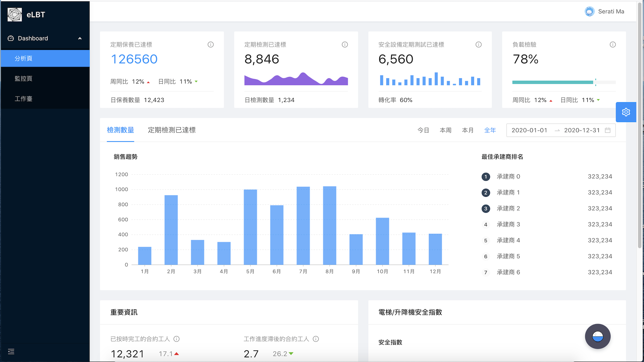Filter the chart by 今日
This screenshot has height=362, width=644.
pyautogui.click(x=423, y=130)
